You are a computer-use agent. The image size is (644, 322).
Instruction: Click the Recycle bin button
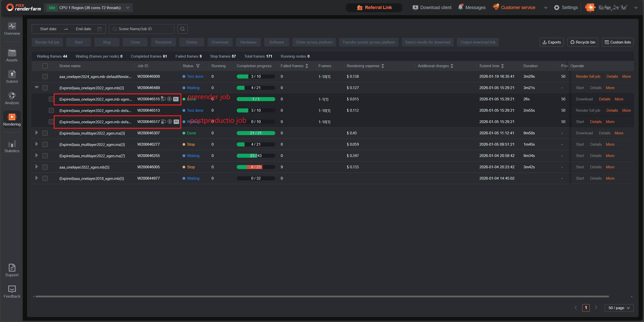(x=583, y=42)
